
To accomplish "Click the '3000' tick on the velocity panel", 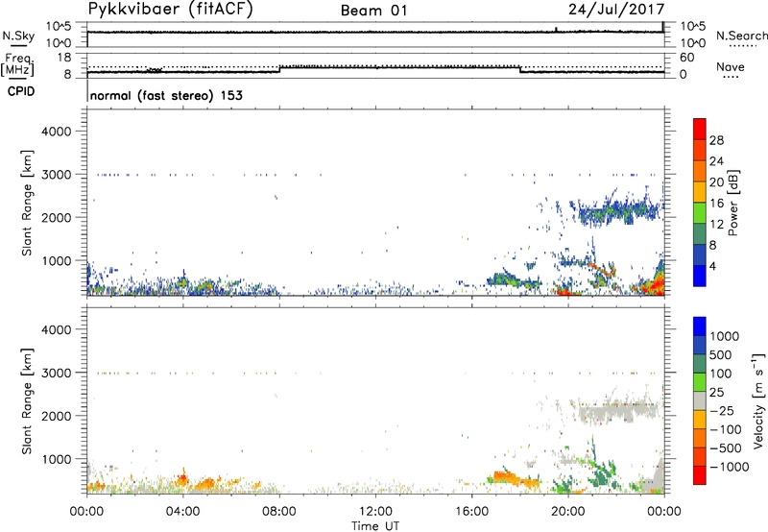I will tap(56, 373).
